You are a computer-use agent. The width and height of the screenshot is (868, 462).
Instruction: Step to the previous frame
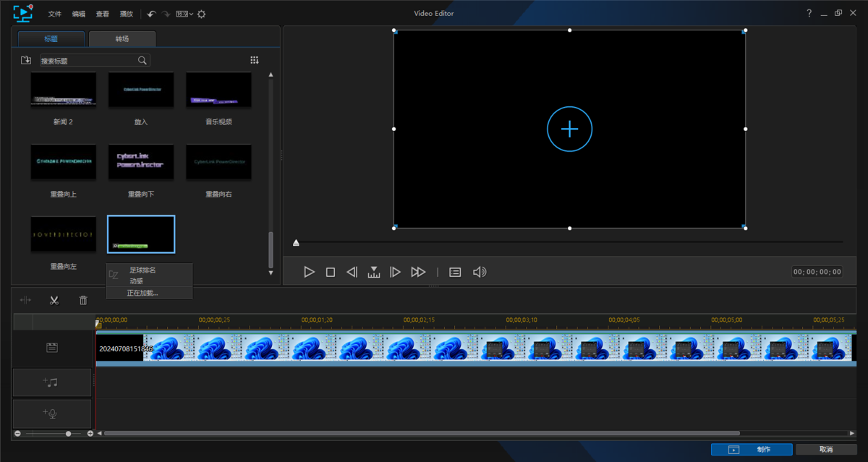coord(352,272)
